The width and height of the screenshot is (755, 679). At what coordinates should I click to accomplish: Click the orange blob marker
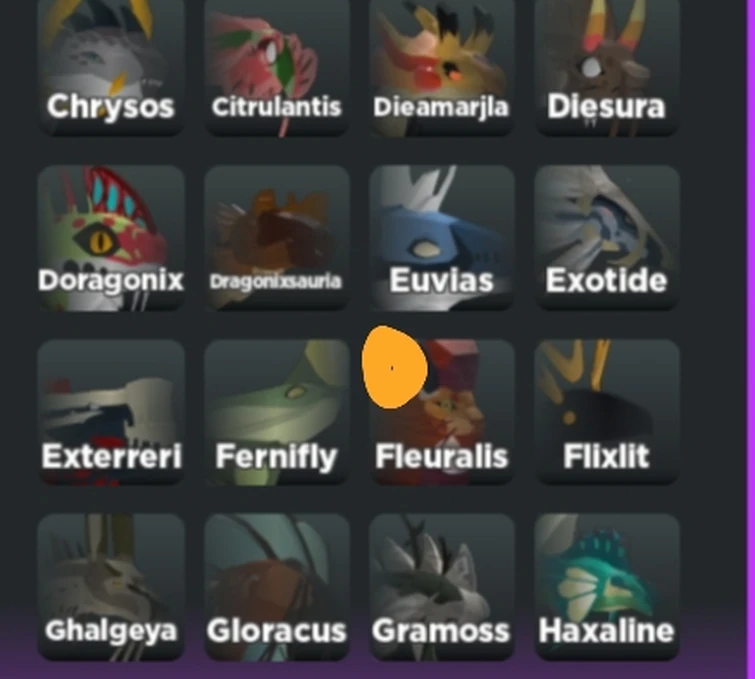pos(394,367)
